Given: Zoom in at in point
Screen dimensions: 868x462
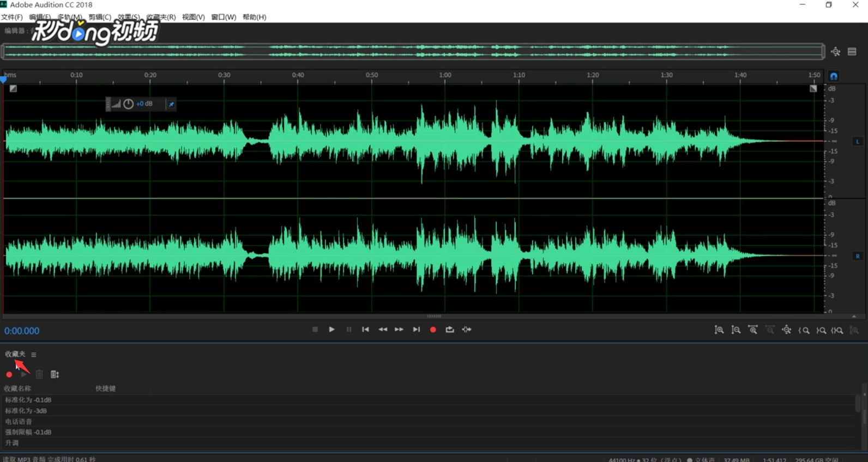Looking at the screenshot, I should [804, 330].
